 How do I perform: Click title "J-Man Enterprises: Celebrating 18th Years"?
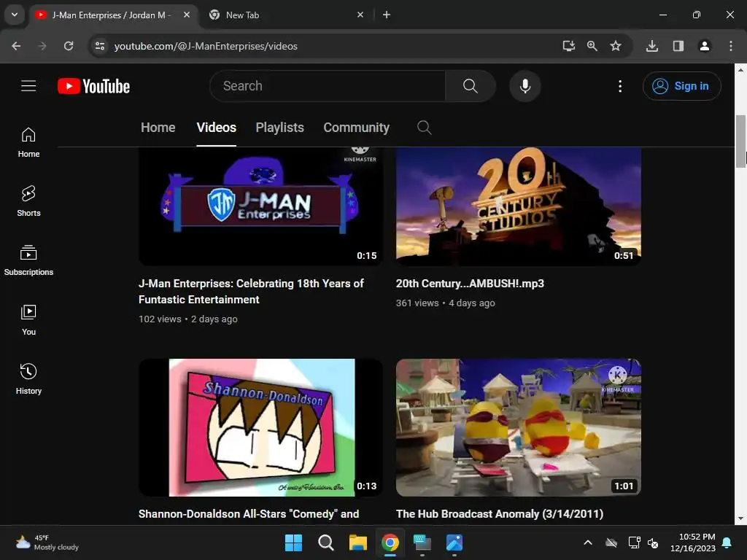tap(251, 292)
